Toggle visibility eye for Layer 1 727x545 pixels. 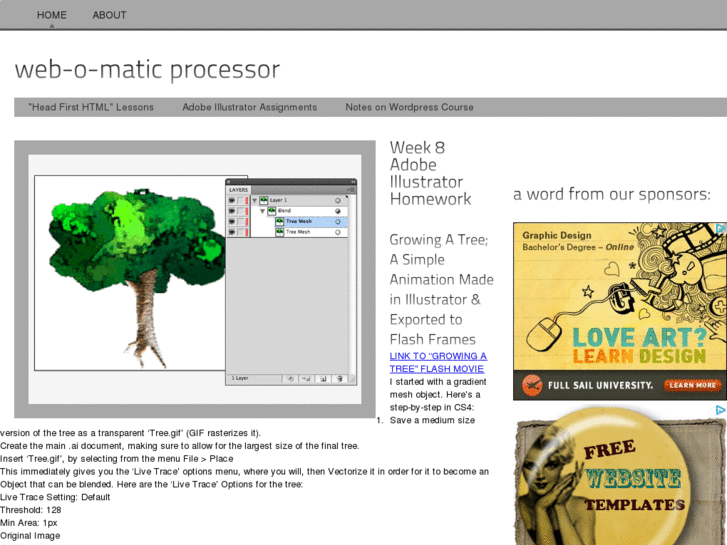pyautogui.click(x=232, y=200)
